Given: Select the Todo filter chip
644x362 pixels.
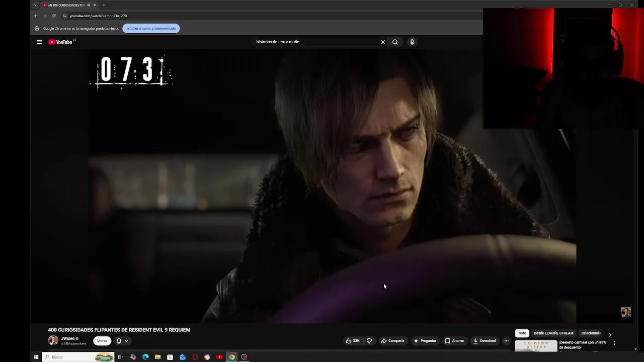Looking at the screenshot, I should [x=522, y=333].
